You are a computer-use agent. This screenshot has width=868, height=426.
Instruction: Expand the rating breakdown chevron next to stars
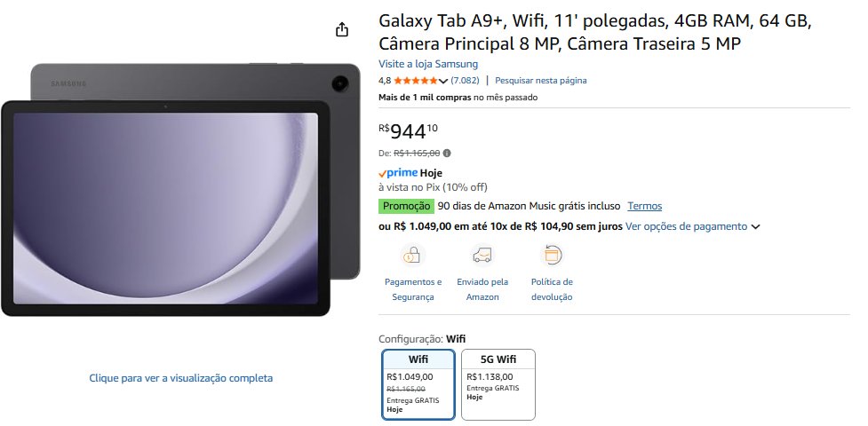tap(443, 81)
